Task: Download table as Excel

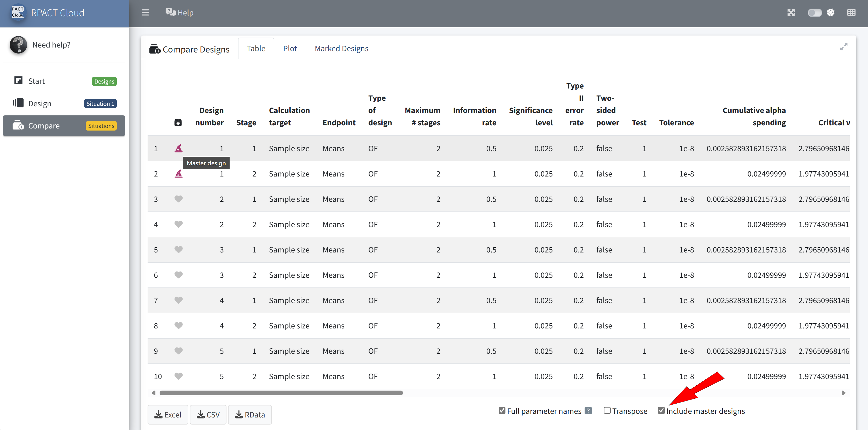Action: coord(168,415)
